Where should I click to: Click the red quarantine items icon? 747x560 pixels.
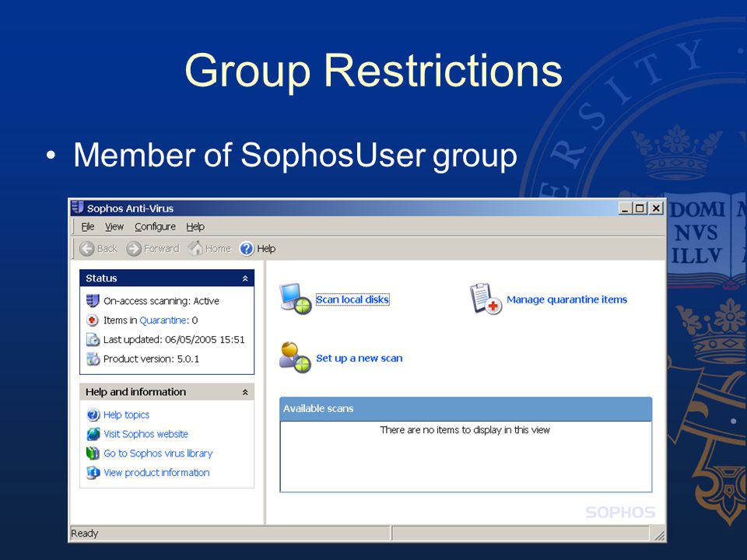pyautogui.click(x=93, y=320)
